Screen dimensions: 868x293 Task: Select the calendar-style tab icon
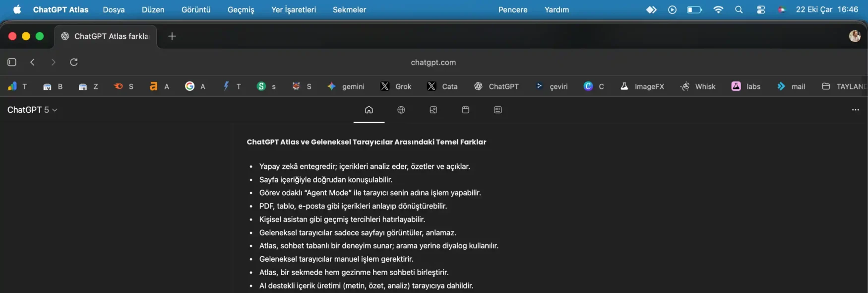click(x=466, y=110)
